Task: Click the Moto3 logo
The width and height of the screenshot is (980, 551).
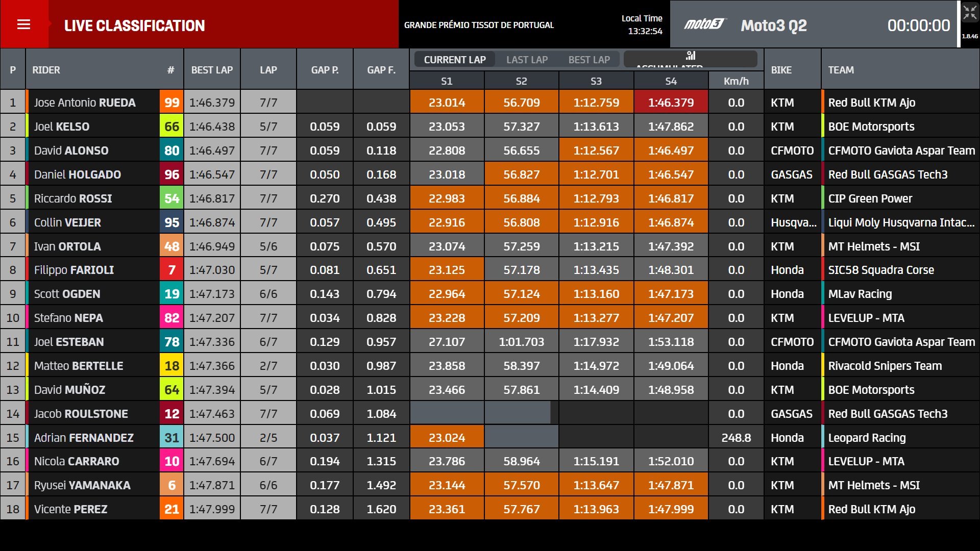Action: [704, 24]
